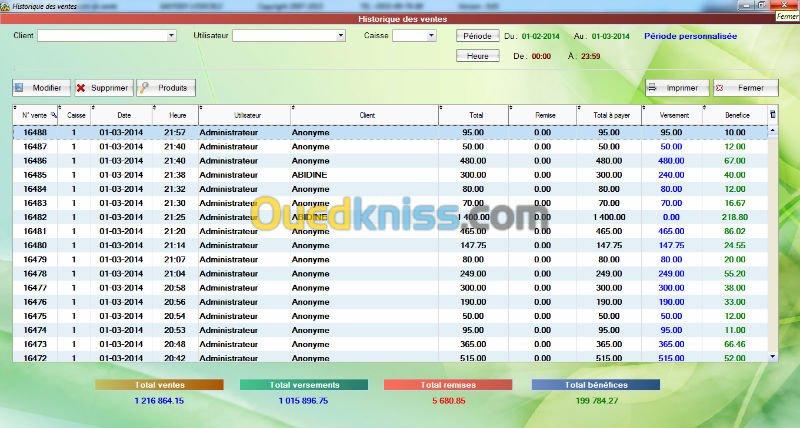The image size is (800, 428).
Task: Sort by Remise column header
Action: [x=543, y=115]
